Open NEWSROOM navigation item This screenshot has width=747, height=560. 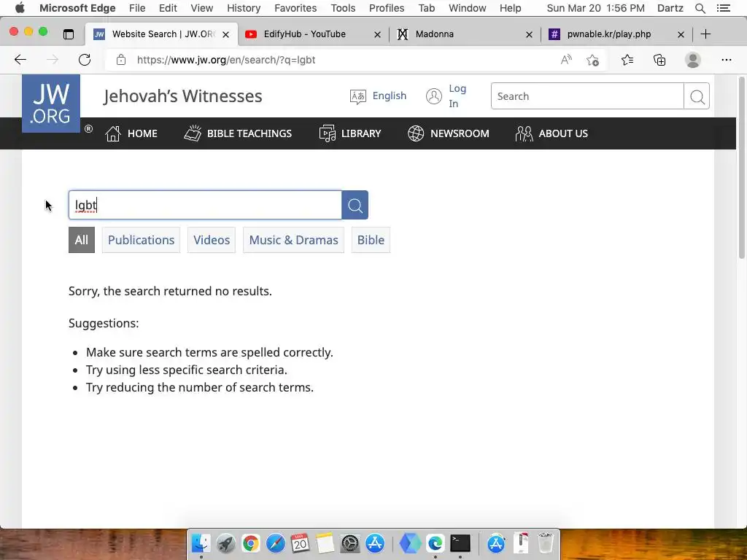coord(449,134)
